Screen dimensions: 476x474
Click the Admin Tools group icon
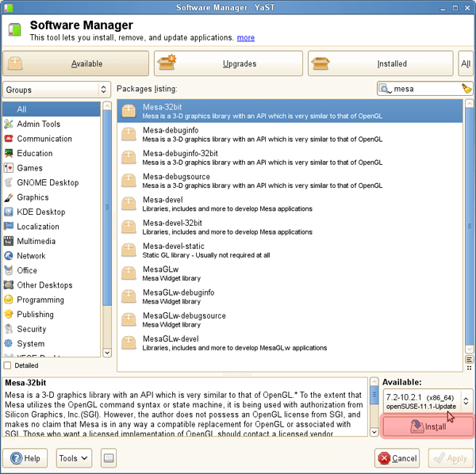click(x=9, y=124)
